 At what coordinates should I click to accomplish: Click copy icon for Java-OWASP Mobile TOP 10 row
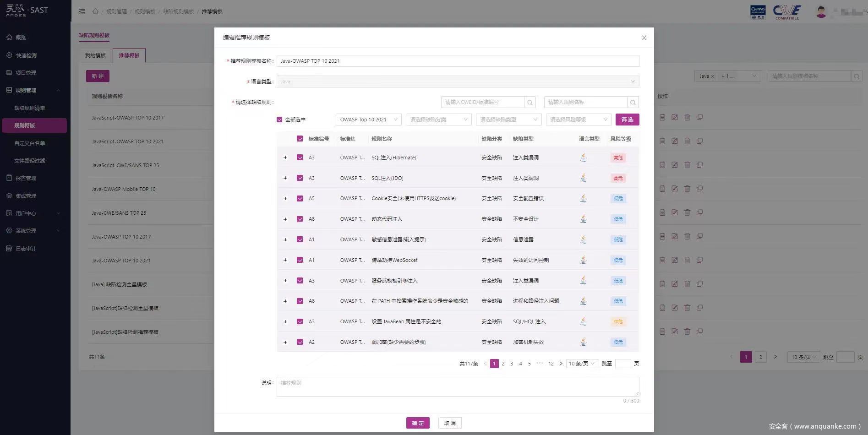point(699,189)
